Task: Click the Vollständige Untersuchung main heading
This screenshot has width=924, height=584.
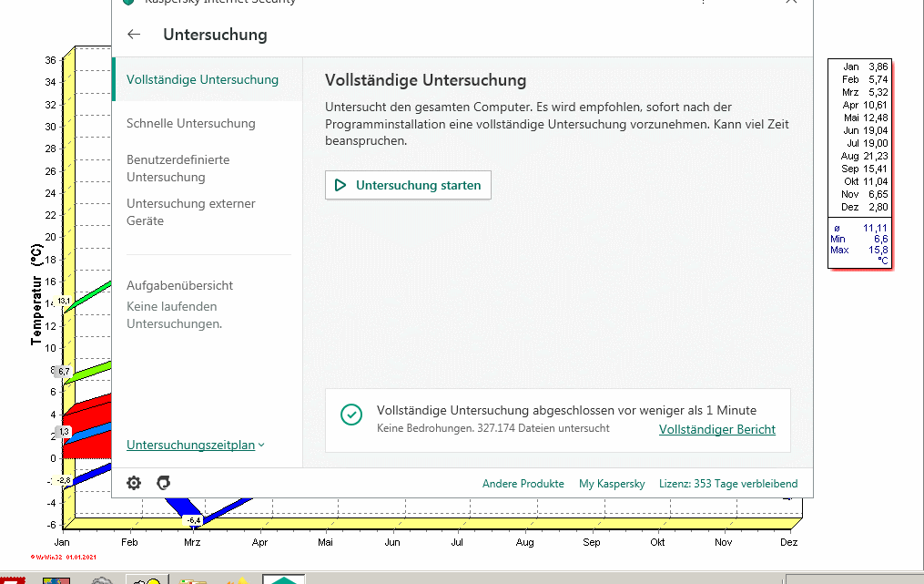Action: pyautogui.click(x=425, y=80)
